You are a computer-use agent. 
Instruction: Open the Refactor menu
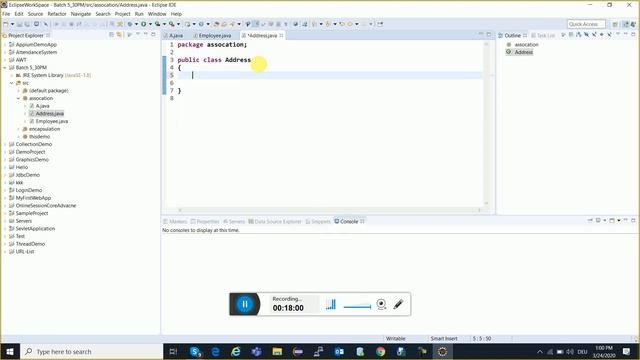point(57,14)
